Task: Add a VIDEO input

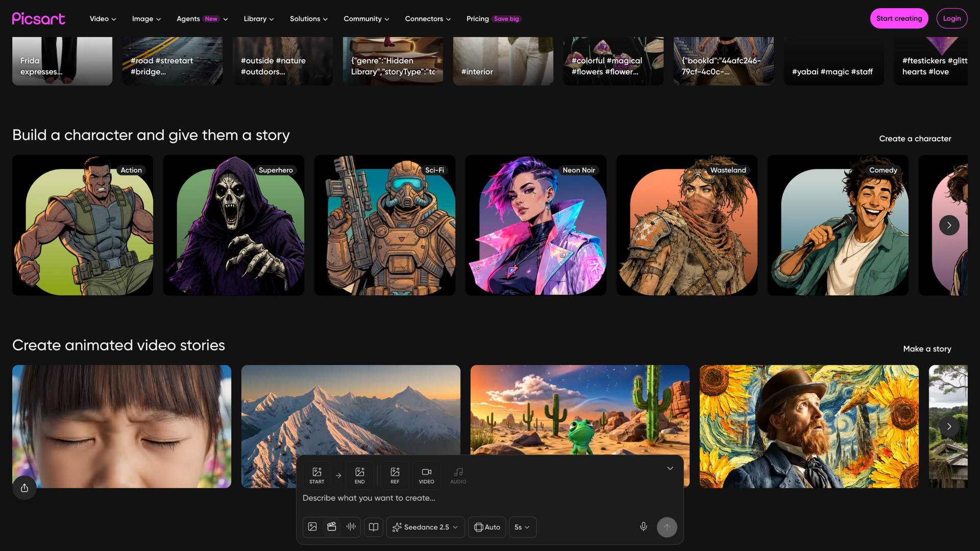Action: (x=427, y=475)
